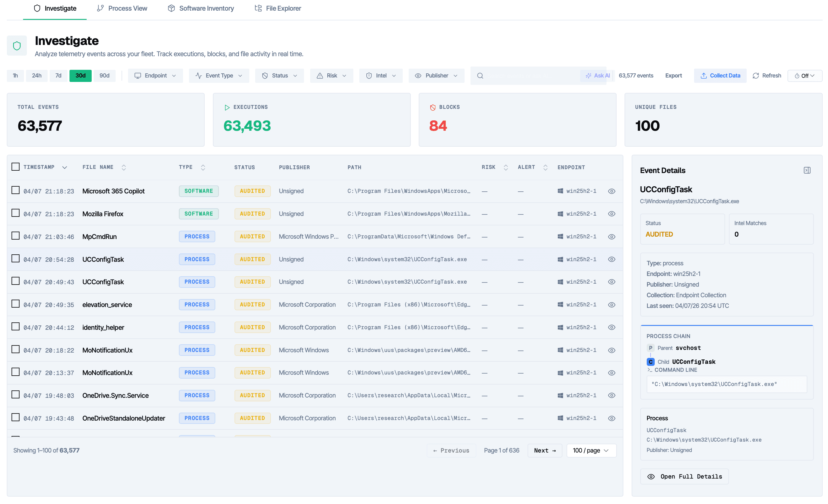Switch to the Software Inventory tab
Viewport: 828px width, 504px height.
click(200, 8)
